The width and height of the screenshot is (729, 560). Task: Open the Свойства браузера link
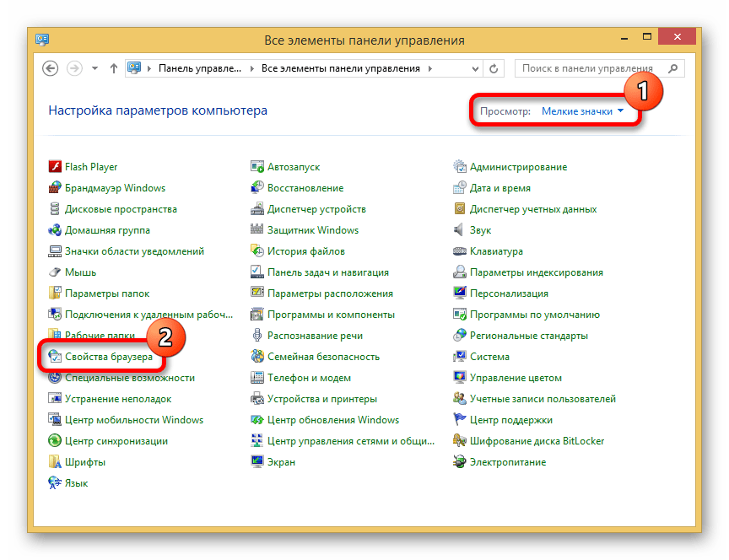(109, 357)
